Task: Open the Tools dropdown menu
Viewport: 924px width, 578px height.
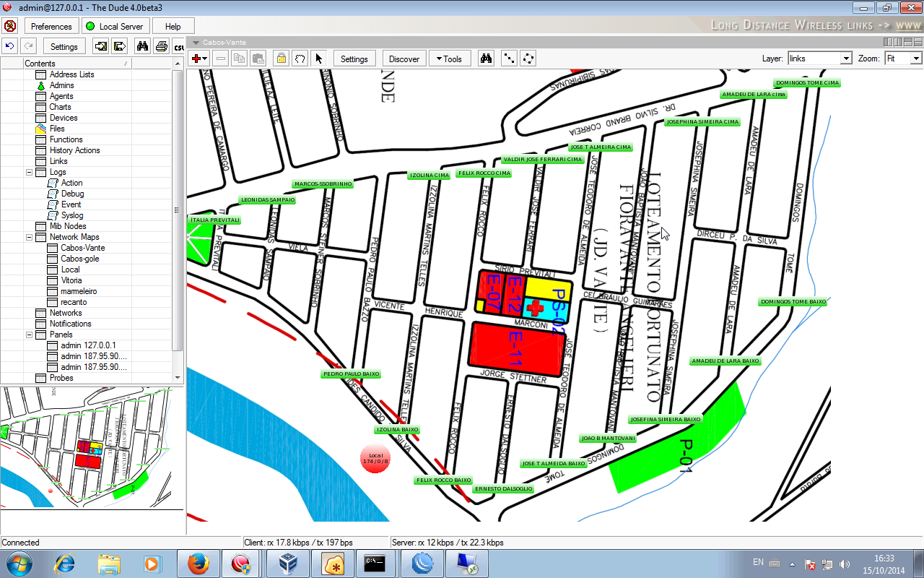Action: tap(449, 59)
